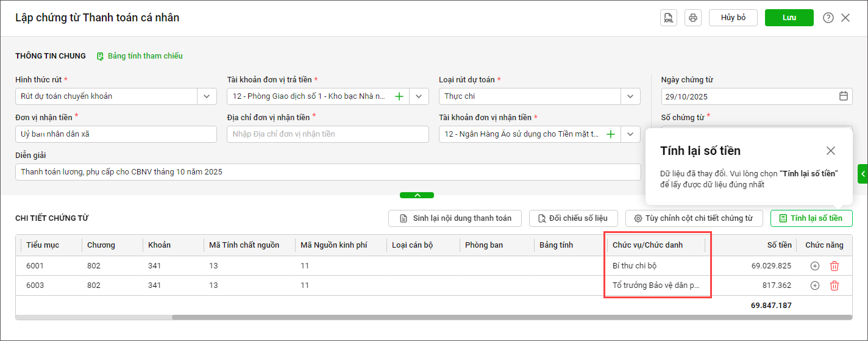Add new Tài khoản đơn vị nhận tiền
Screen dimensions: 868x341
pos(611,134)
